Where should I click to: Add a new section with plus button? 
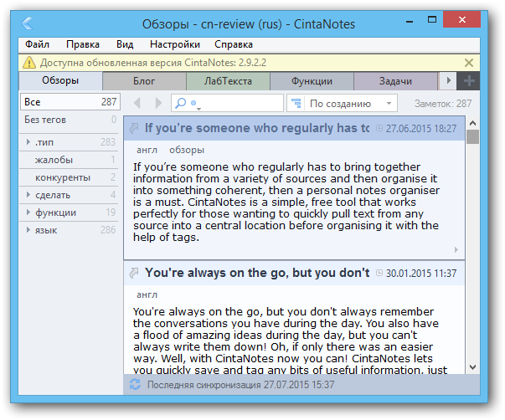(469, 80)
